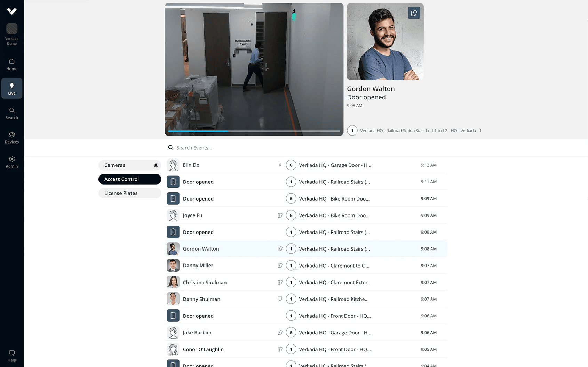Viewport: 588px width, 367px height.
Task: Click the door icon of 9:11 AM event
Action: [x=173, y=182]
